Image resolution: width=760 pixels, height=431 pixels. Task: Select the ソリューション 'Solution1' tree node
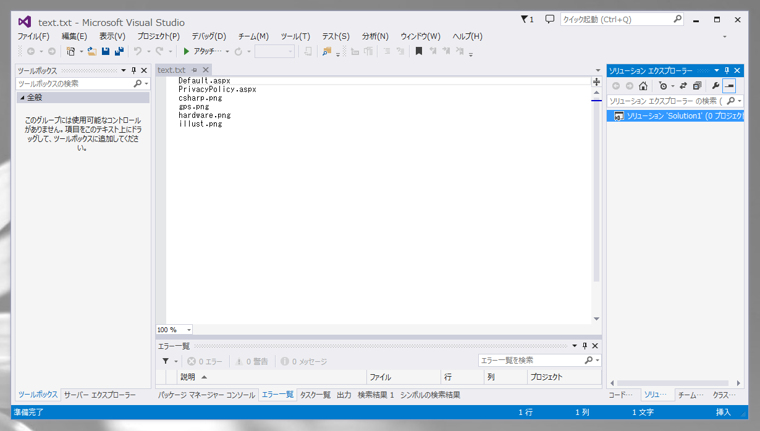point(675,116)
